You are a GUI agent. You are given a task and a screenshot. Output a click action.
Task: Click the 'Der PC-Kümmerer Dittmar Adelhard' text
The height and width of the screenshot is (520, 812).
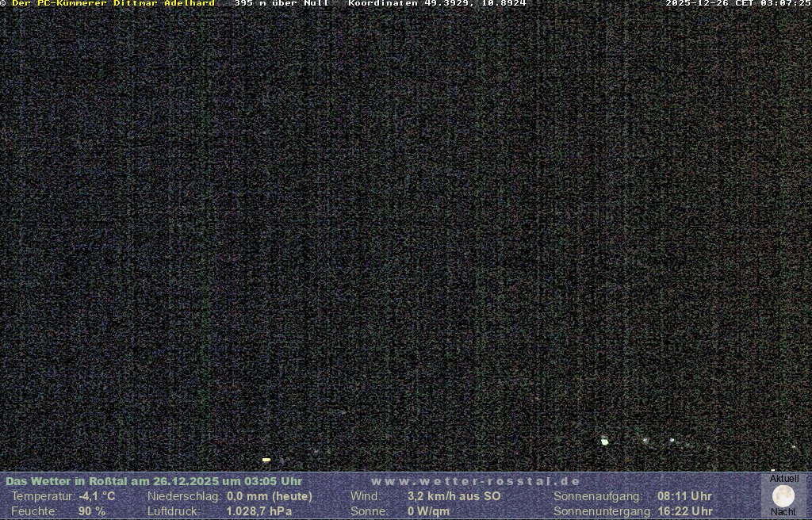coord(113,4)
